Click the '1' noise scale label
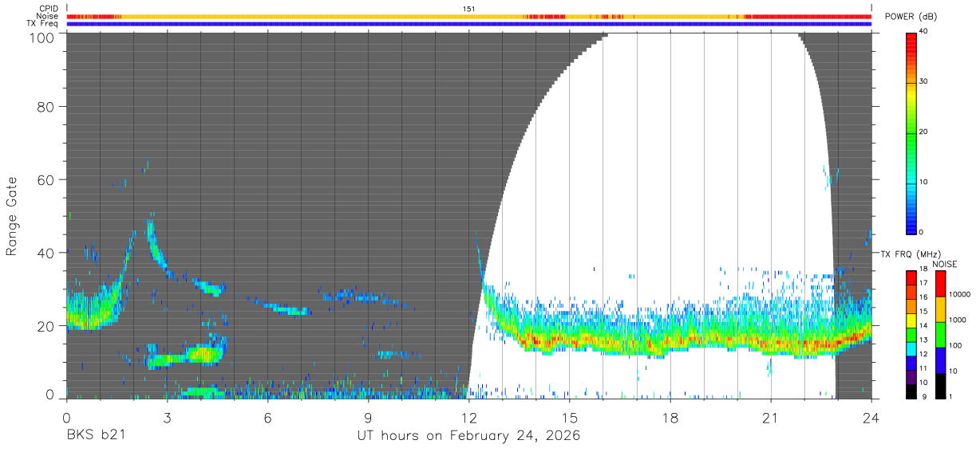 950,399
